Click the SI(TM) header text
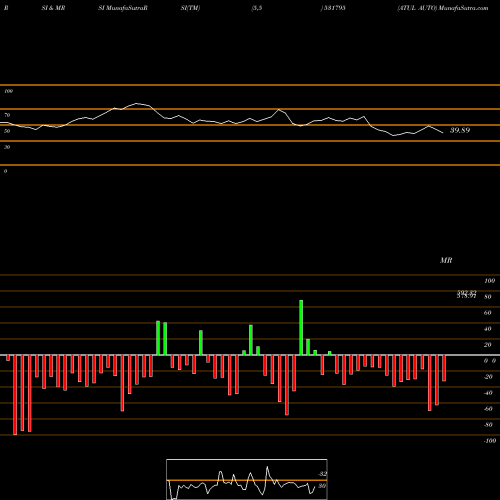Screen dimensions: 500x500 coord(190,8)
